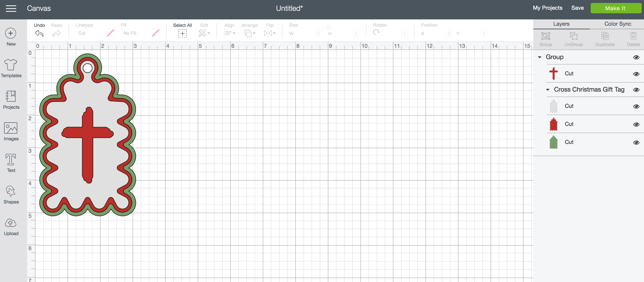This screenshot has height=282, width=644.
Task: Expand the Align dropdown arrow
Action: tap(234, 33)
